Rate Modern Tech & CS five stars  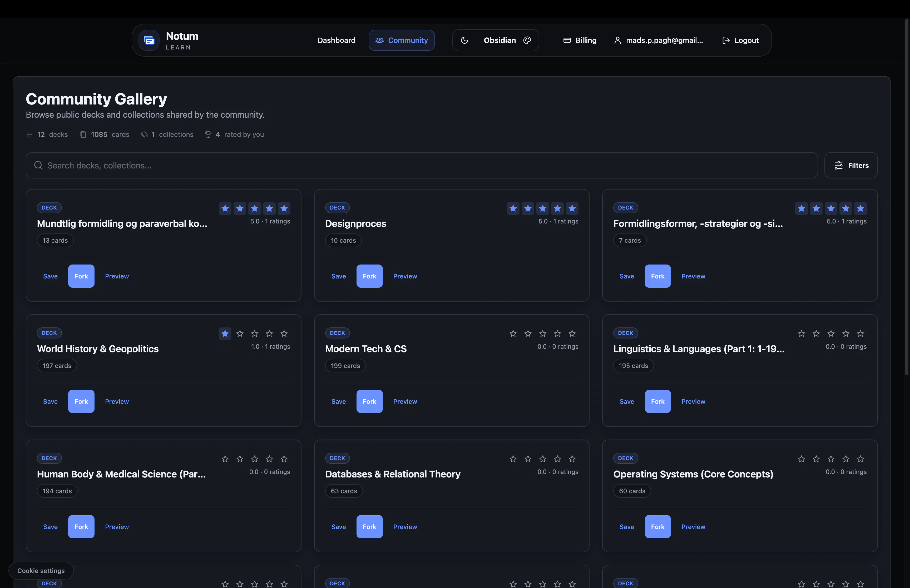tap(572, 334)
